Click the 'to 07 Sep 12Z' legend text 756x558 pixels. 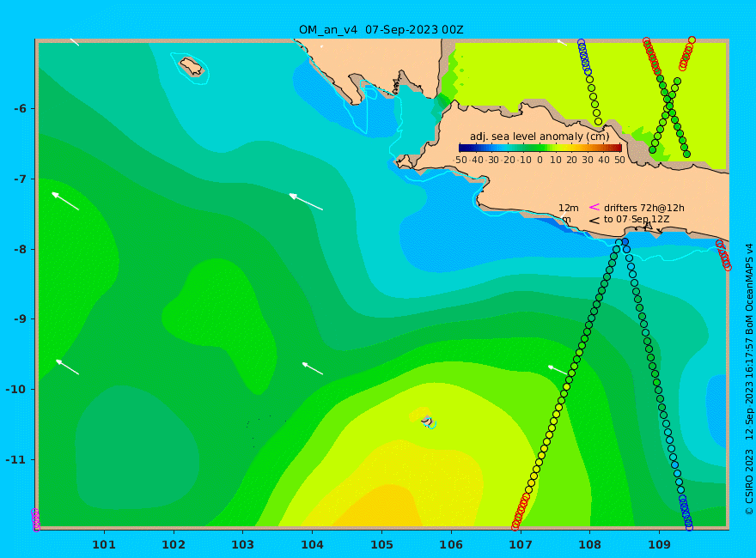(637, 219)
